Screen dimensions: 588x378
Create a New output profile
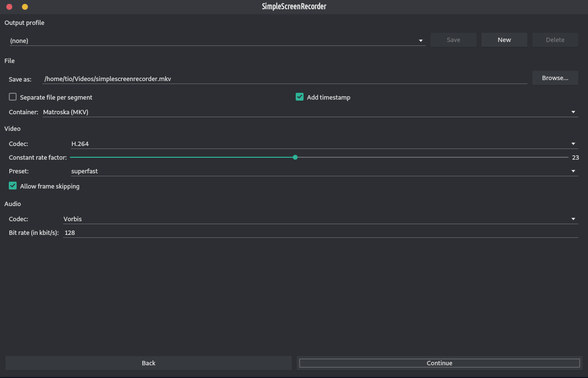pos(504,40)
